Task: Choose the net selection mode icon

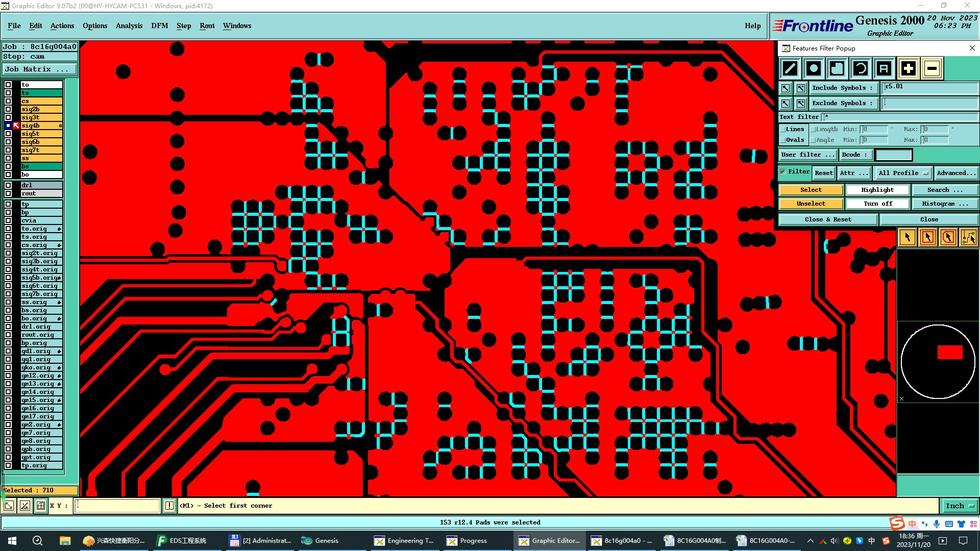Action: click(x=968, y=237)
